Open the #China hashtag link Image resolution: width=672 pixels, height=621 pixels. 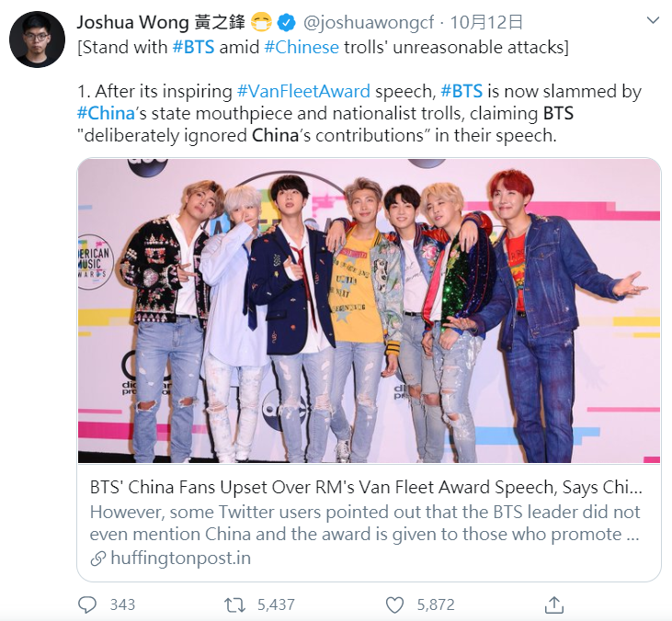coord(106,114)
